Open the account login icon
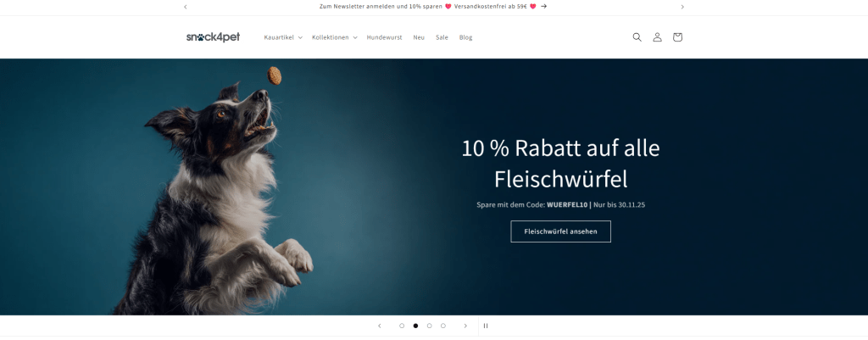This screenshot has height=340, width=868. tap(657, 37)
